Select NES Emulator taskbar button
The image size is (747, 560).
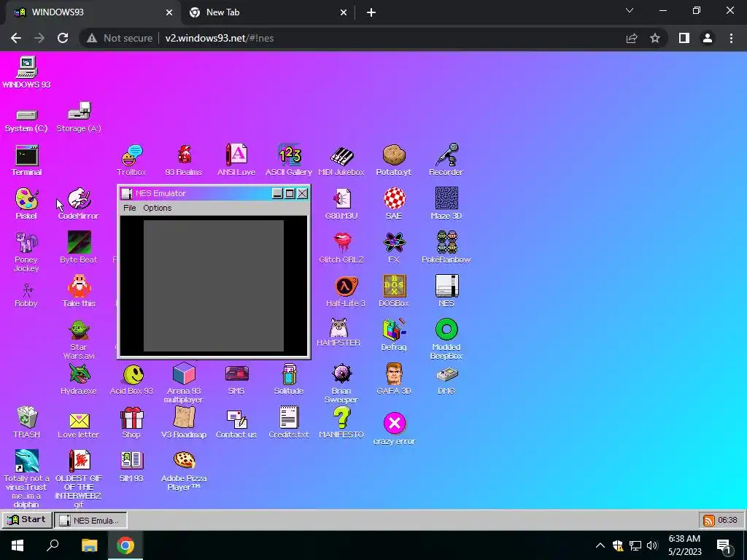coord(90,520)
